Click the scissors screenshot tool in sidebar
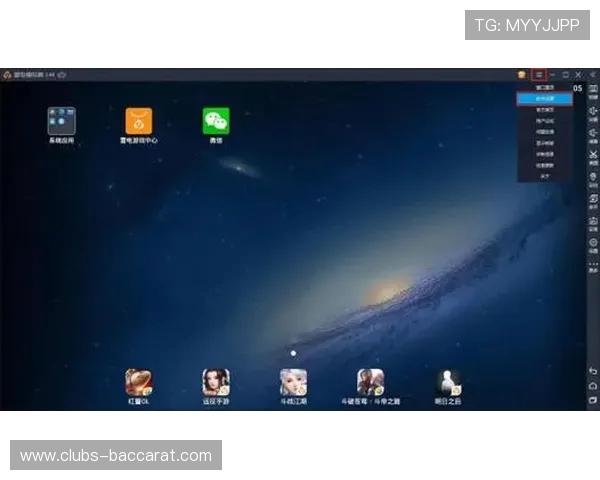Screen dimensions: 600x480 (593, 155)
